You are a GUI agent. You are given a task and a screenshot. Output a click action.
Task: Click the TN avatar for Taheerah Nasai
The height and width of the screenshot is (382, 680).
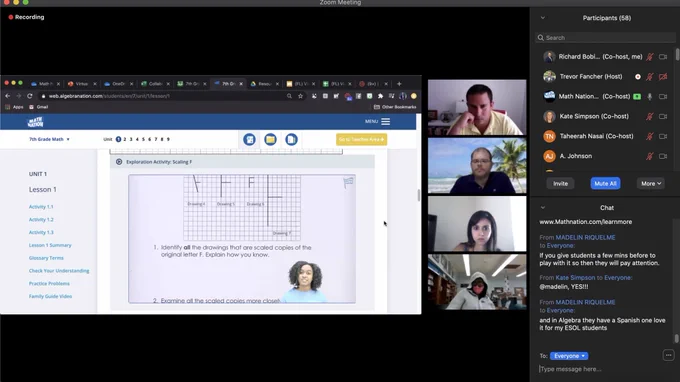549,136
